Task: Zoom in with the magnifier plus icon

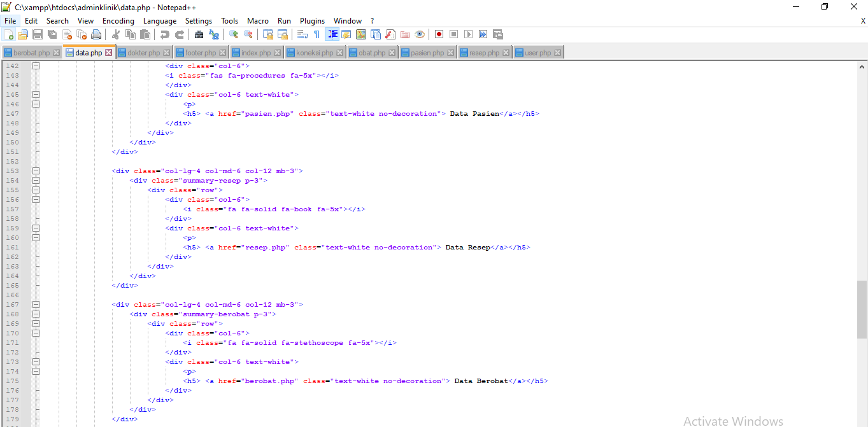Action: [x=234, y=34]
